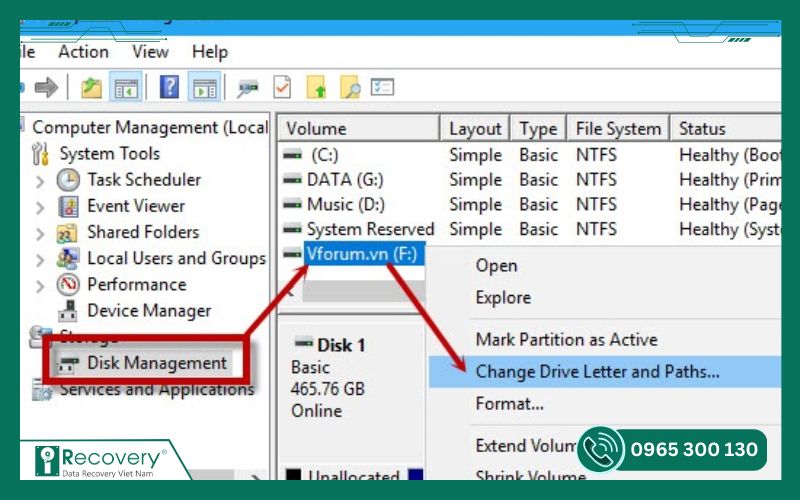Open the View menu
The image size is (800, 500).
(150, 52)
